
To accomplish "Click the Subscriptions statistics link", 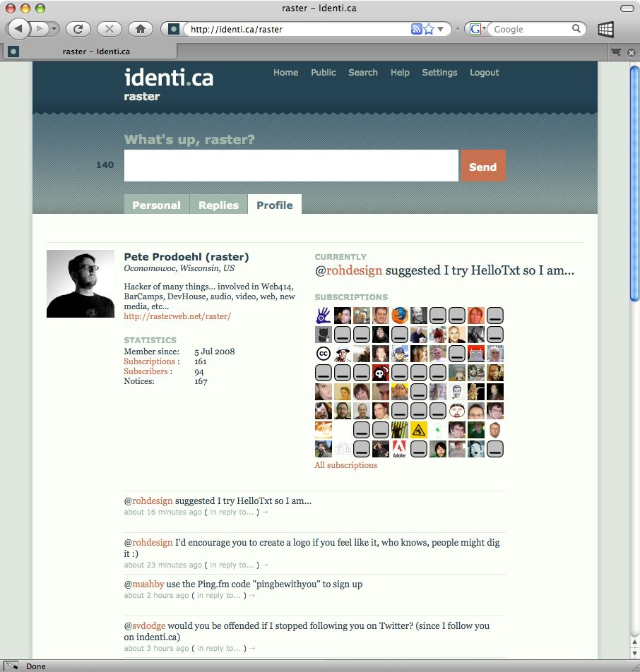I will (149, 361).
